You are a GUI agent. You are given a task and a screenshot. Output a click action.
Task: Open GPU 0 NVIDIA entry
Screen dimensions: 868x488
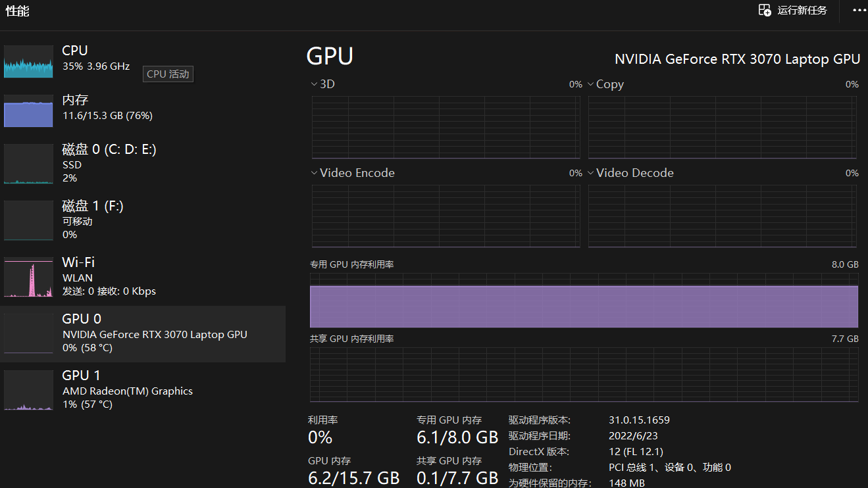point(143,334)
